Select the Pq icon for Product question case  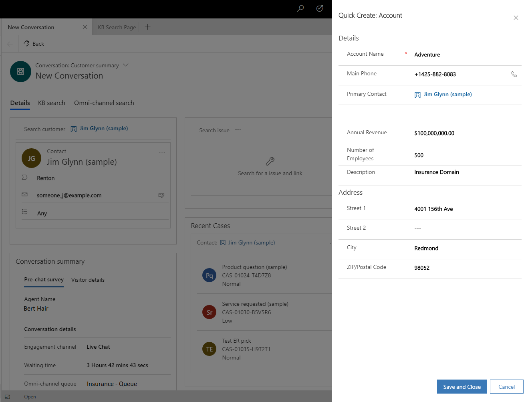(209, 275)
